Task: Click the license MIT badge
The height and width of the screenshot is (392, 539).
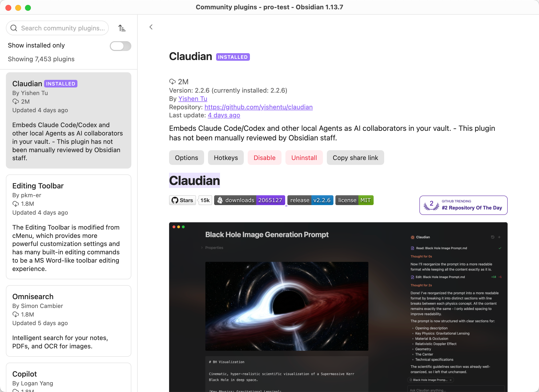Action: point(355,200)
